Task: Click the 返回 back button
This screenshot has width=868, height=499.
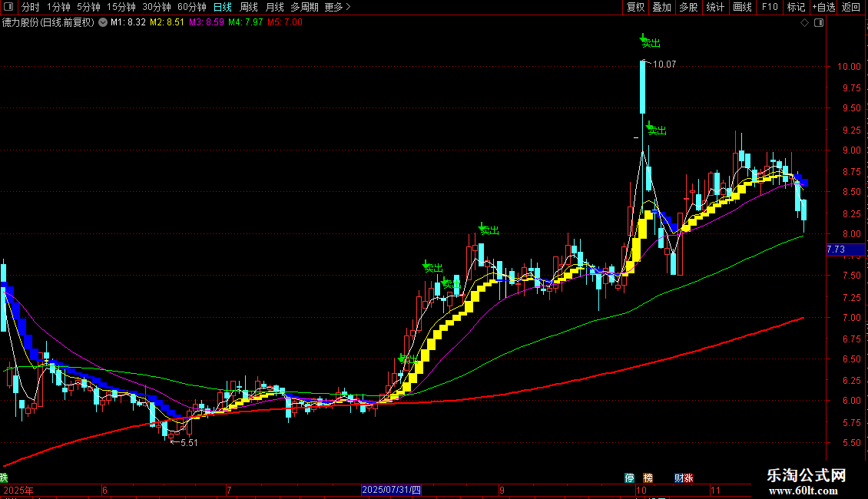Action: click(x=851, y=7)
